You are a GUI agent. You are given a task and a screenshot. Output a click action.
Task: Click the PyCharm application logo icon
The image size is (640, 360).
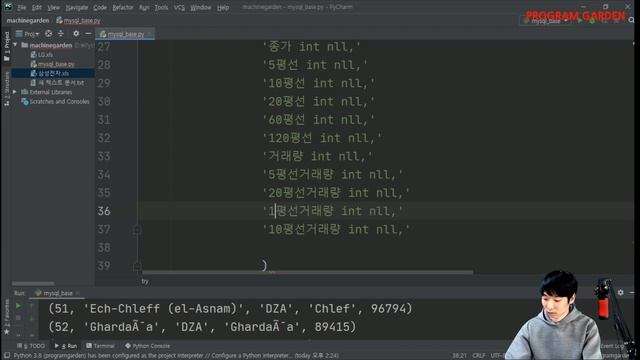(8, 7)
